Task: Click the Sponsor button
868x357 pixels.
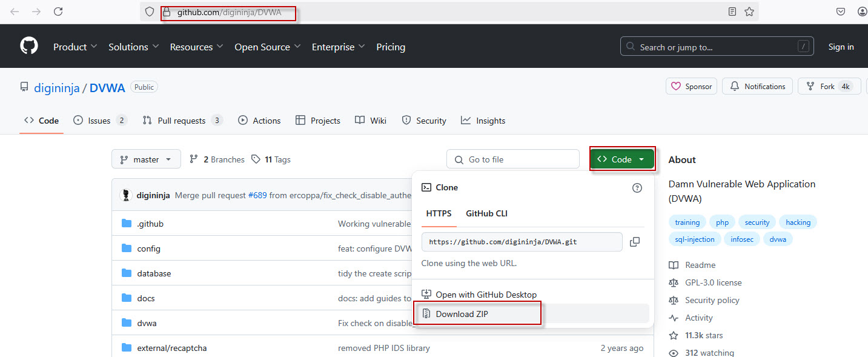Action: click(x=691, y=87)
